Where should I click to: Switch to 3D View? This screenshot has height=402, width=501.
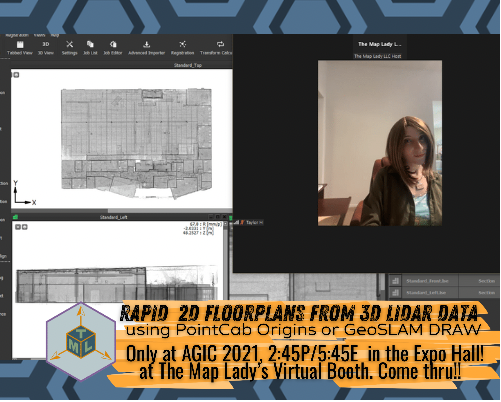point(46,48)
